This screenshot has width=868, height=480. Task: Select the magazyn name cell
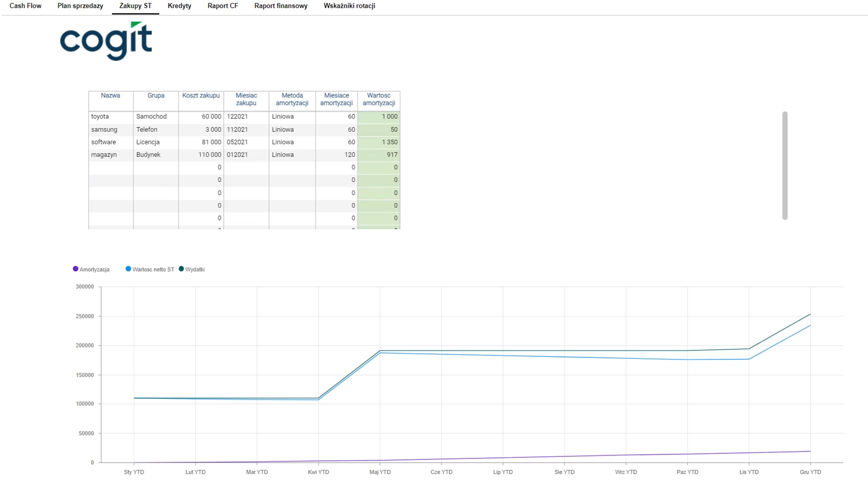(111, 154)
